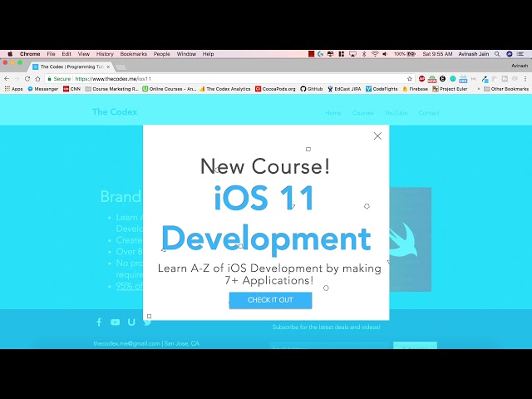Open the Project Euler bookmark

(450, 89)
